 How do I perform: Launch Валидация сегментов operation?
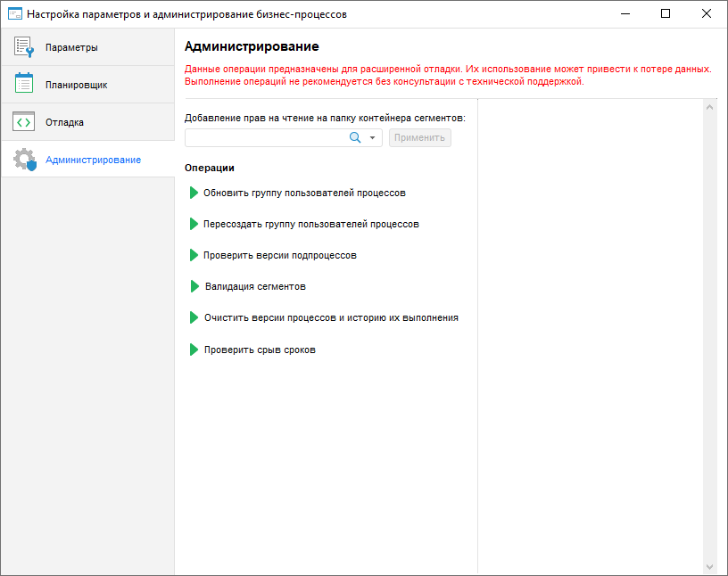255,286
